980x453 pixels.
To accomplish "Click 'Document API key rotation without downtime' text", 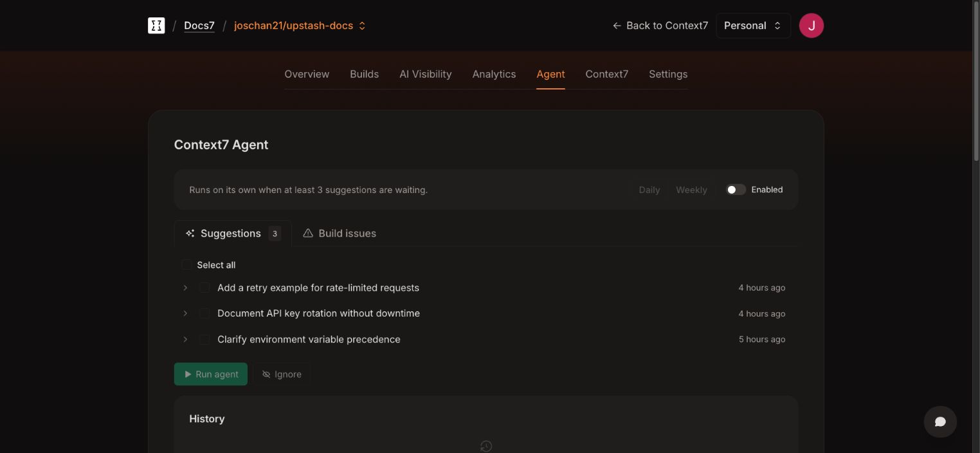I will click(x=318, y=313).
